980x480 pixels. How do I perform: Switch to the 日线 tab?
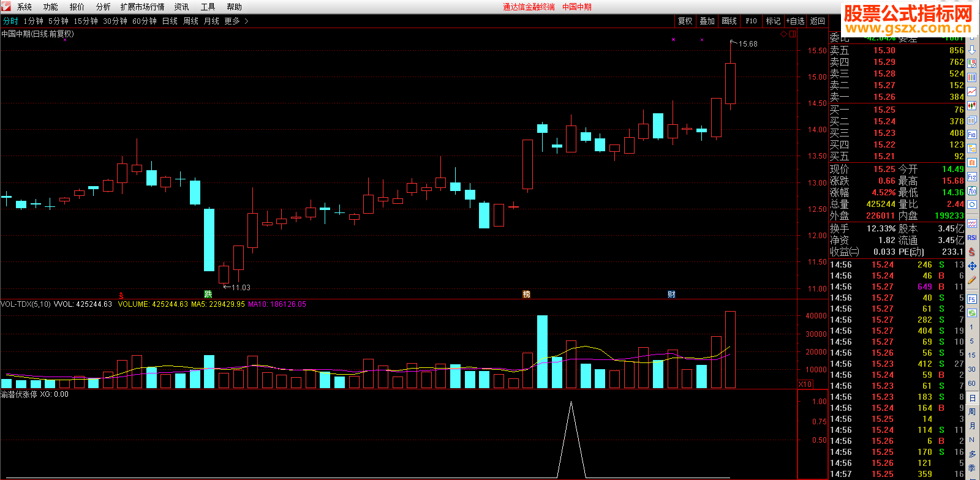[x=170, y=21]
